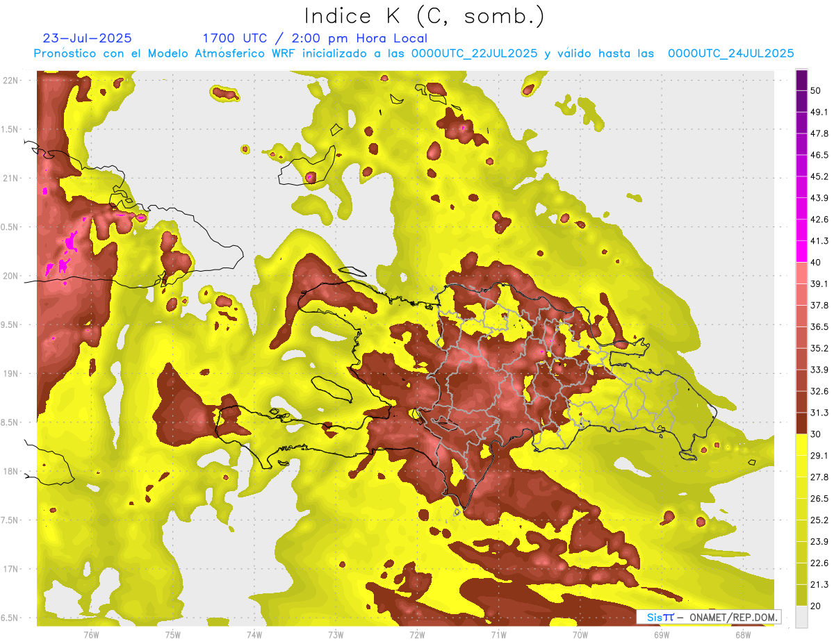Screen dimensions: 834x644
Task: Click the "72W" longitude axis label
Action: pos(417,635)
